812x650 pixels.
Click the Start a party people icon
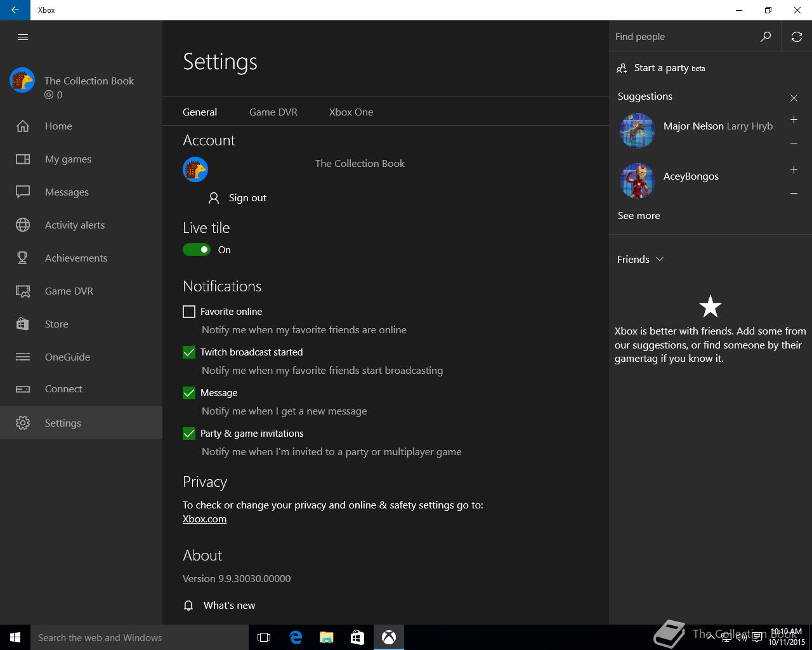[x=622, y=68]
